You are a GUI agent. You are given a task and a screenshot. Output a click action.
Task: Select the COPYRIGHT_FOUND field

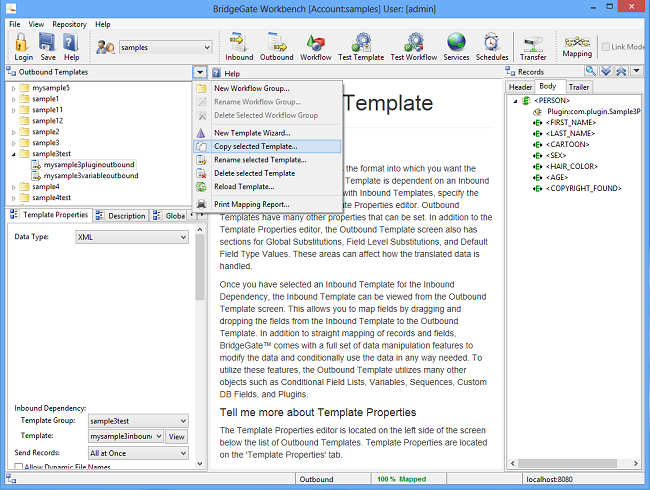pyautogui.click(x=584, y=188)
